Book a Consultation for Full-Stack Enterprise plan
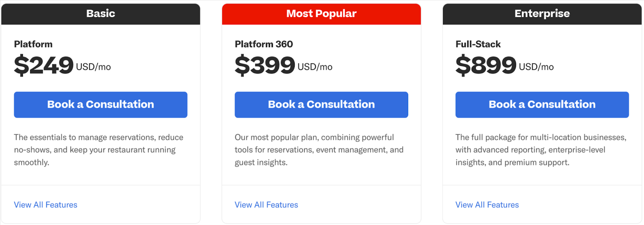Image resolution: width=644 pixels, height=225 pixels. [x=542, y=104]
